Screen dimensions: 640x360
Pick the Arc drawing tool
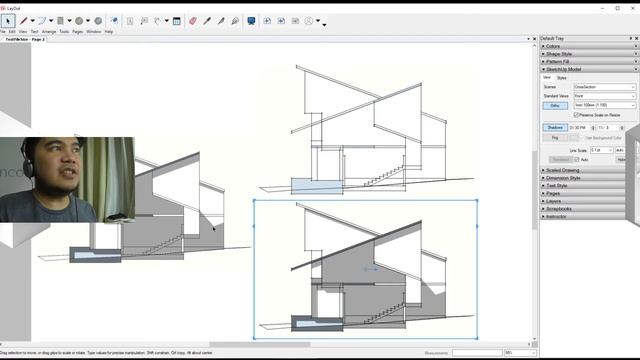tap(42, 21)
